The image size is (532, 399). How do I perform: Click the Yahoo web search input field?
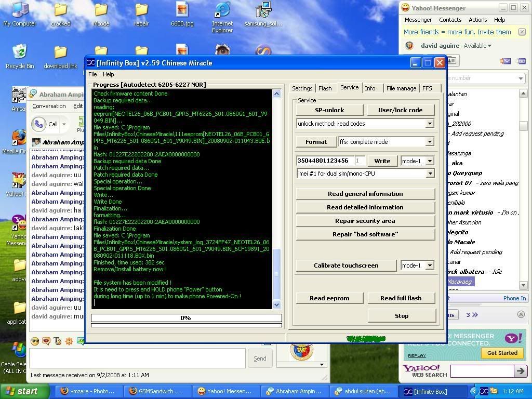click(x=481, y=371)
